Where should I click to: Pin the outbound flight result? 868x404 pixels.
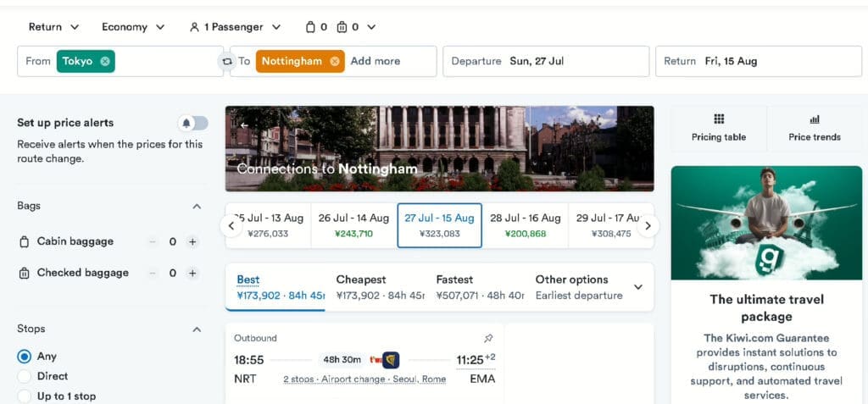(488, 338)
